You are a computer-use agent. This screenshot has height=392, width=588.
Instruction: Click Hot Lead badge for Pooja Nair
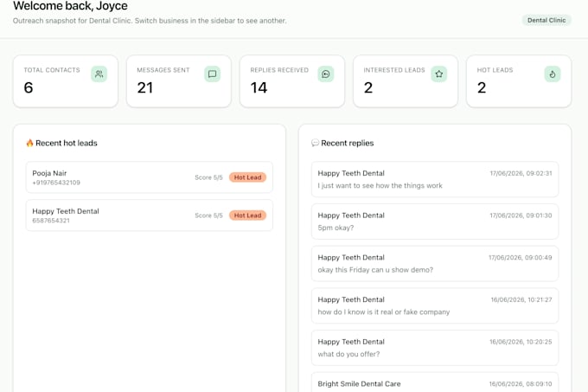pos(247,177)
